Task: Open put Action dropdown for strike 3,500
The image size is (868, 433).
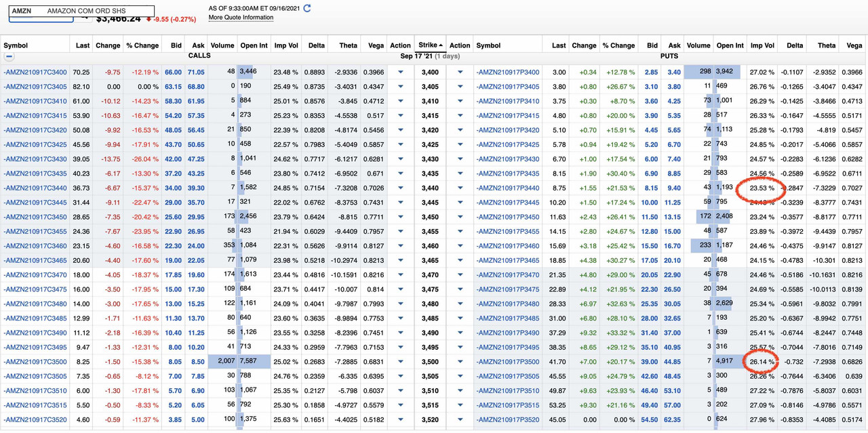Action: coord(460,362)
